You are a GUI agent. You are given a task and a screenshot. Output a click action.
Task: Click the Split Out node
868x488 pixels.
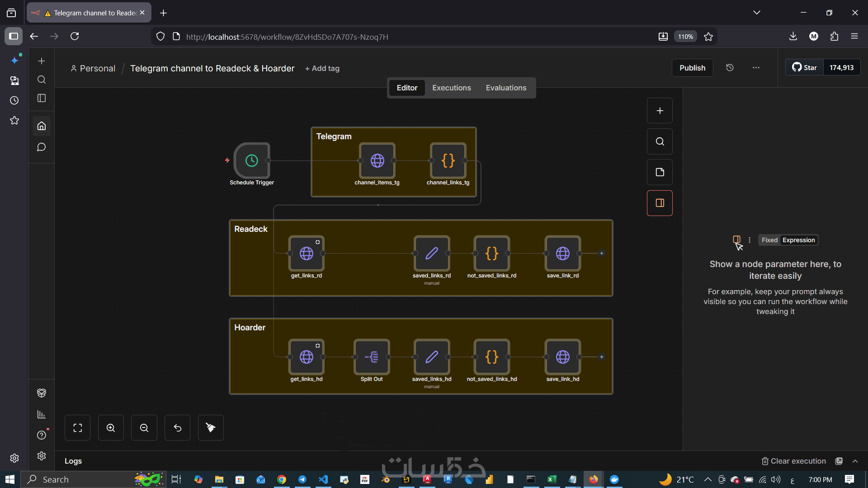click(372, 357)
